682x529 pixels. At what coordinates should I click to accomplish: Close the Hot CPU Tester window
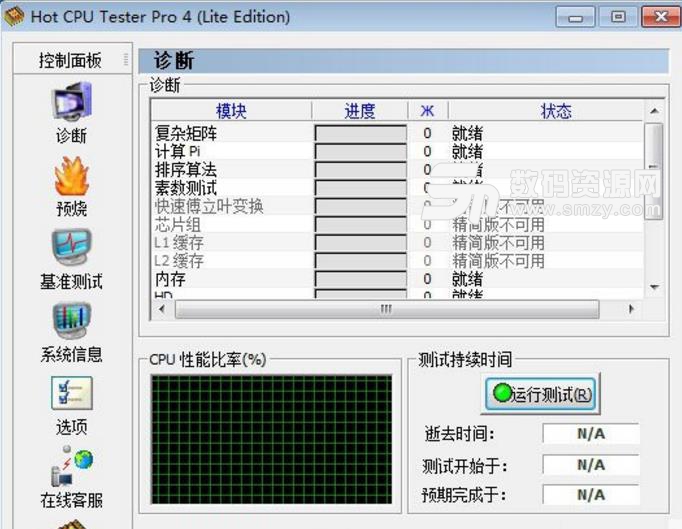coord(661,17)
